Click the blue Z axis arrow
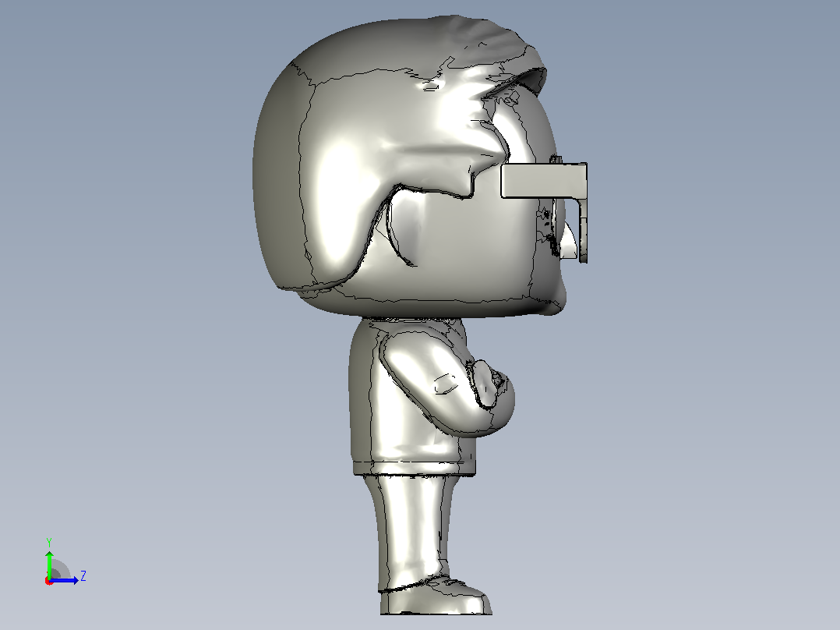 65,579
